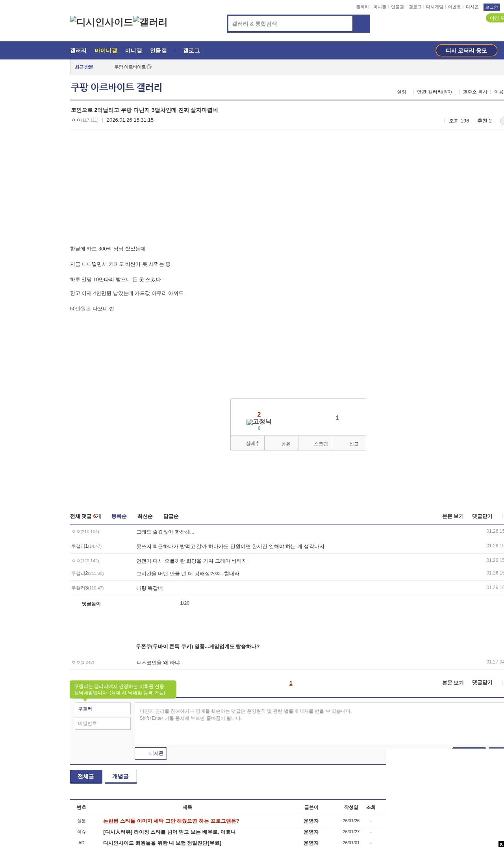Open the small 갤러리 link in the top utility bar
The width and height of the screenshot is (504, 847).
click(x=362, y=7)
